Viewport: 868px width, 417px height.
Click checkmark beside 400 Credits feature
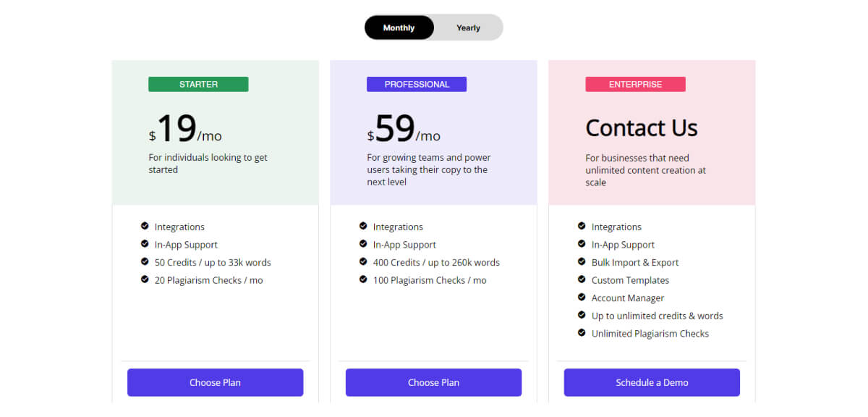(363, 261)
